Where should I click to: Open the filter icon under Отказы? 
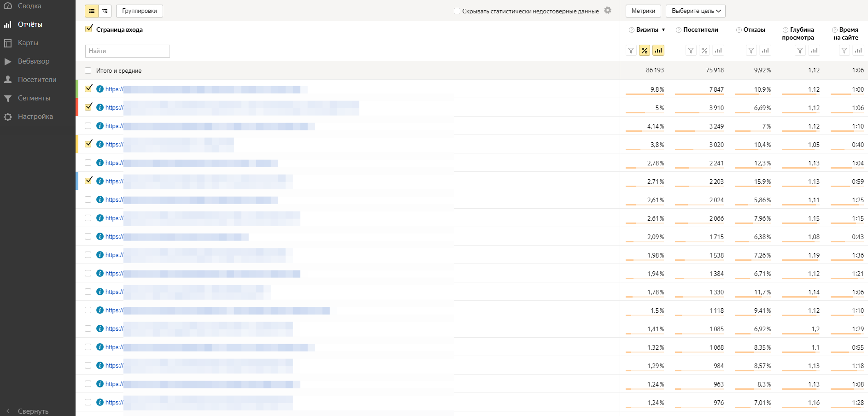click(751, 51)
